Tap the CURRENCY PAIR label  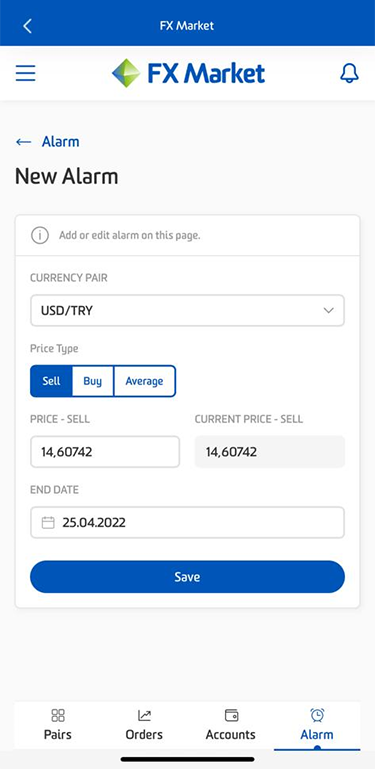pyautogui.click(x=69, y=278)
